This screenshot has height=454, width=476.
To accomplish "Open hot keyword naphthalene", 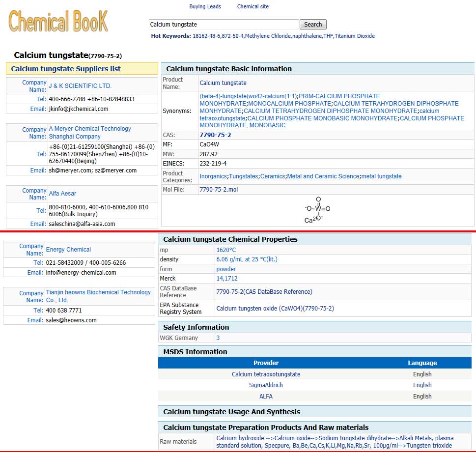I will point(307,36).
